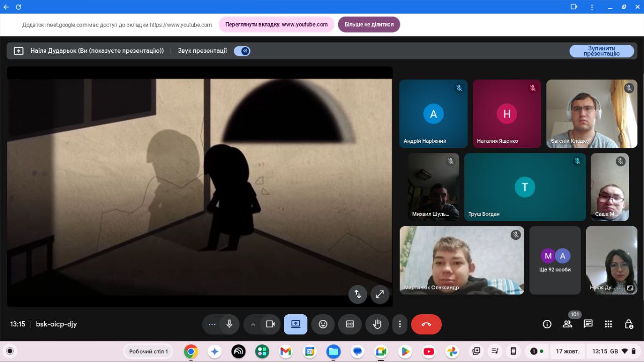Raise your hand in the meeting
Viewport: 644px width, 362px height.
coord(377,324)
